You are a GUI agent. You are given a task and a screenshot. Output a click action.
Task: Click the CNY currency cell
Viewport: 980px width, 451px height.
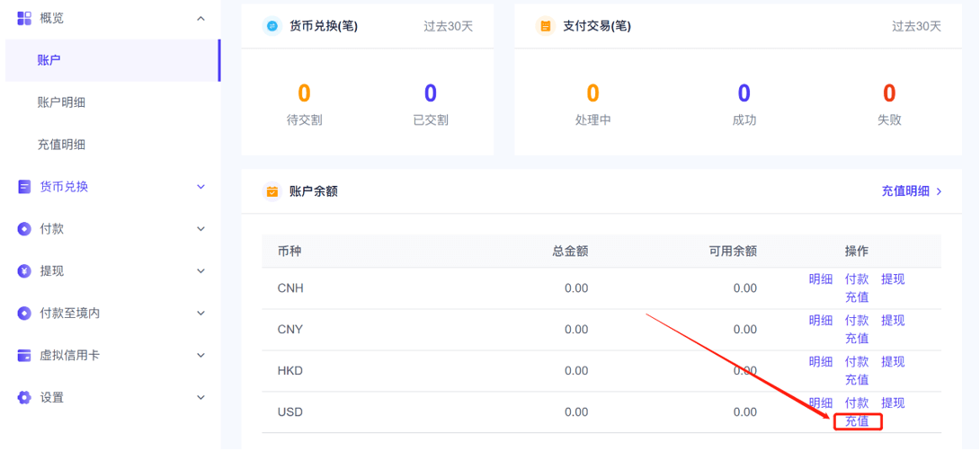[290, 330]
